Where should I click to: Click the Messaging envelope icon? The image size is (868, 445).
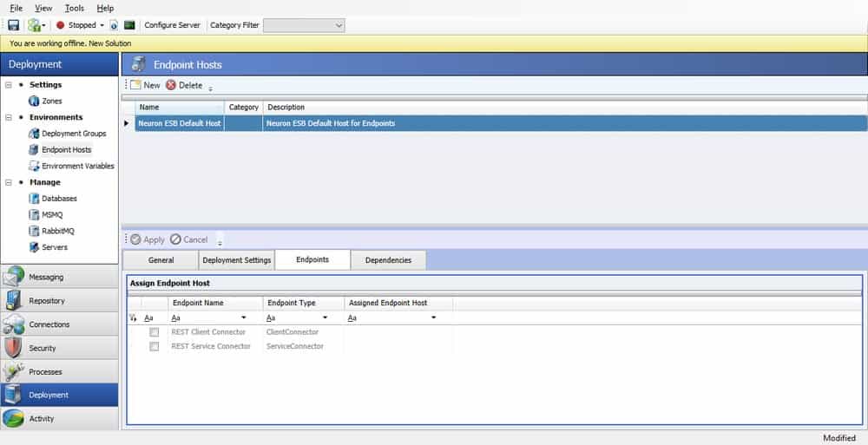pyautogui.click(x=13, y=277)
